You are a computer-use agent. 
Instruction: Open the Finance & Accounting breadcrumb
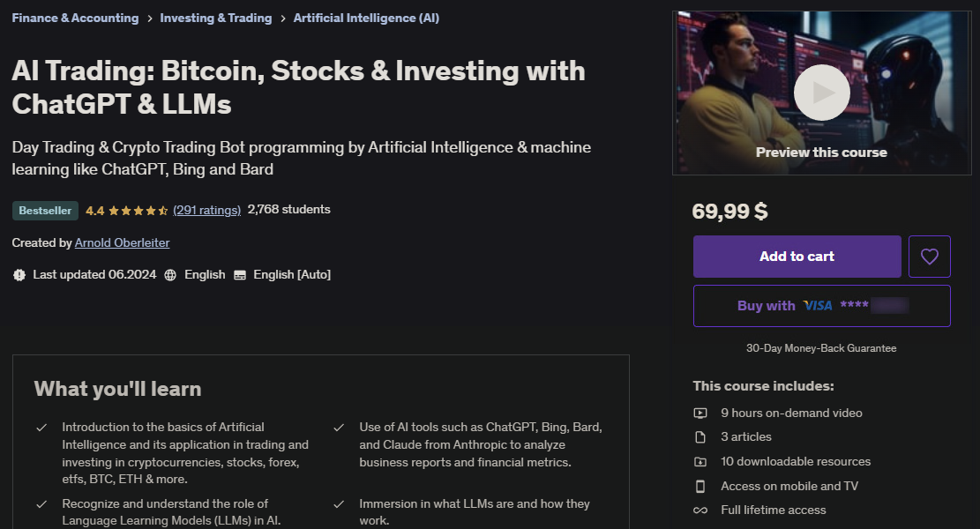(75, 18)
